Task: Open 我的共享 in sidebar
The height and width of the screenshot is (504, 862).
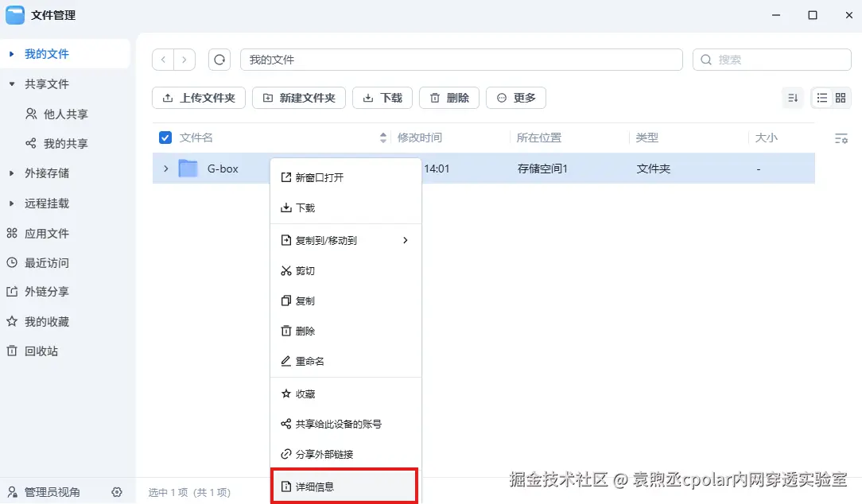Action: coord(65,143)
